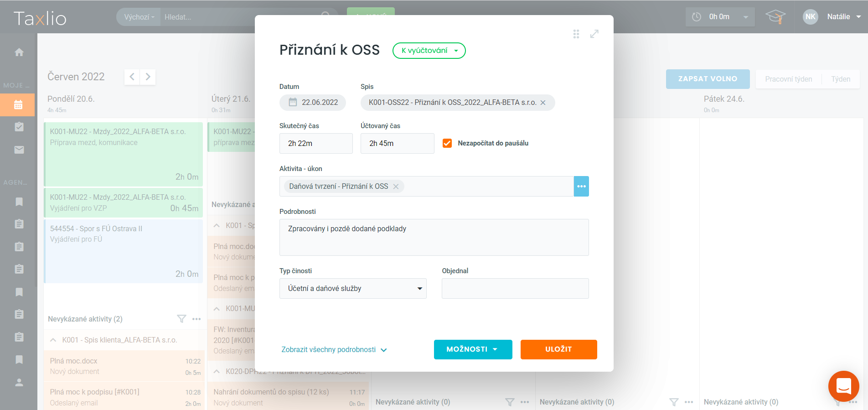Viewport: 868px width, 410px height.
Task: Open activity picker with three-dots button
Action: point(581,187)
